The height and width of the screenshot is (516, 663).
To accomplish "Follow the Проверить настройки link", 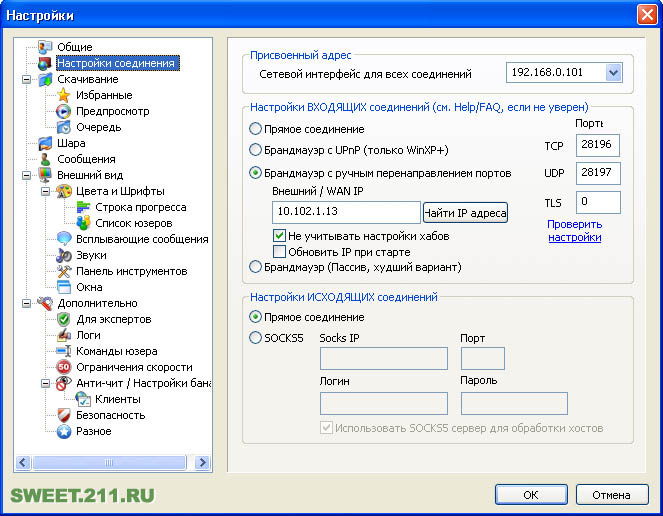I will (574, 231).
